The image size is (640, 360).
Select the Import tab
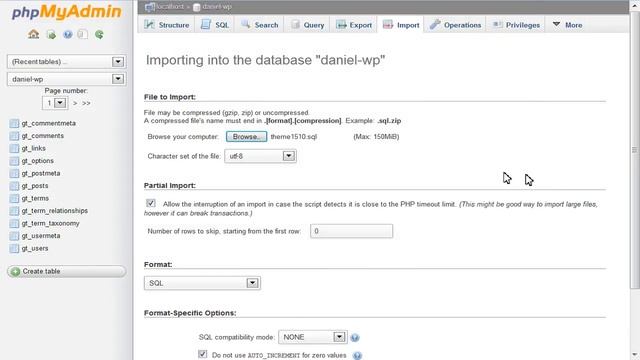click(401, 25)
